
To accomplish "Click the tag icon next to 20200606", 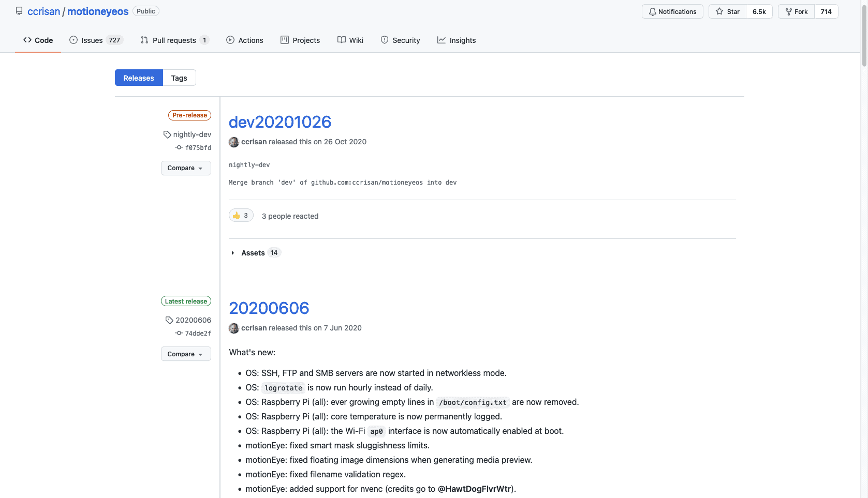I will [169, 320].
